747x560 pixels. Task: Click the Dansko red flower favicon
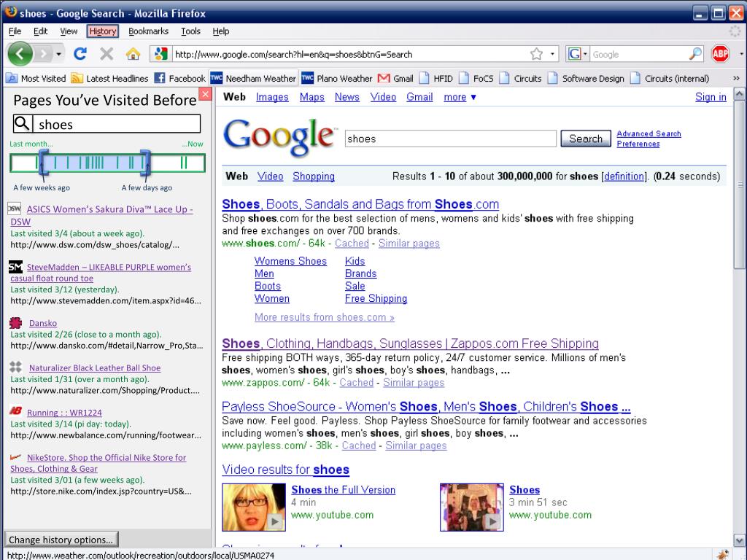[x=16, y=323]
